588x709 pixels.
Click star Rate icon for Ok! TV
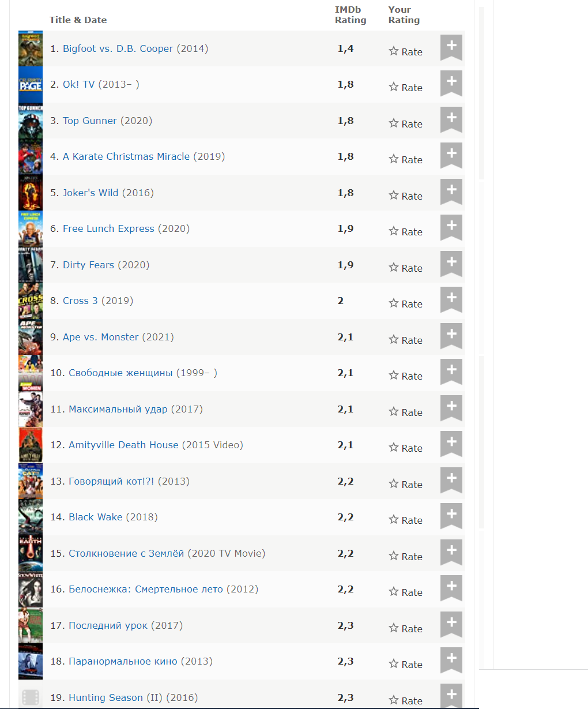(x=394, y=87)
